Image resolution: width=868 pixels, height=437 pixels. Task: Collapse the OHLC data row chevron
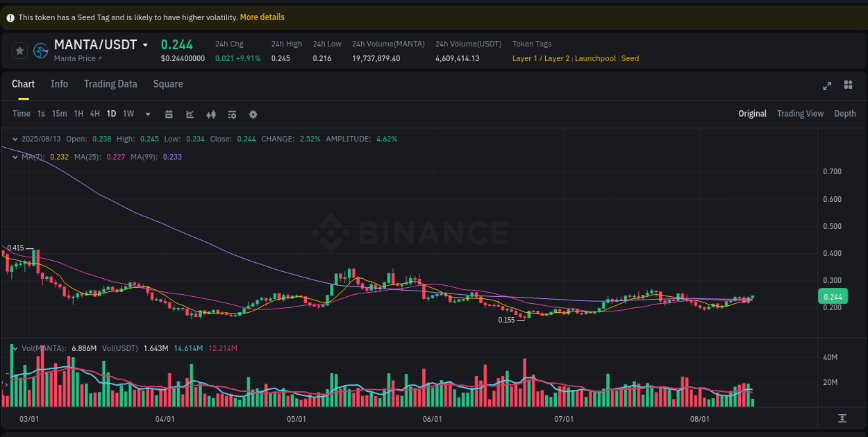tap(14, 139)
